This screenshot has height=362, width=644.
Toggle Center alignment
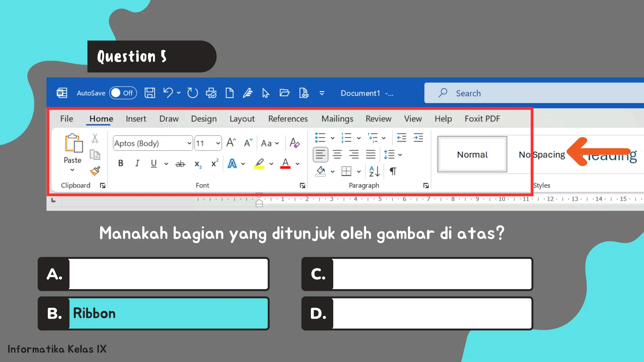coord(337,155)
